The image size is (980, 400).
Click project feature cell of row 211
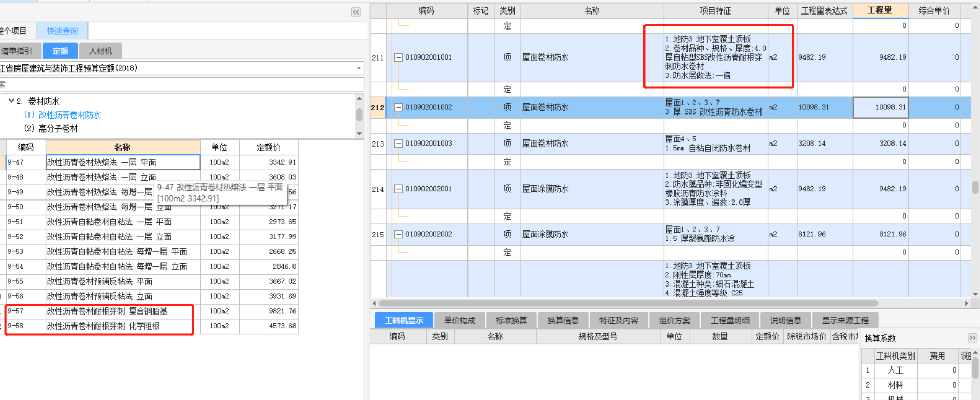click(x=715, y=58)
